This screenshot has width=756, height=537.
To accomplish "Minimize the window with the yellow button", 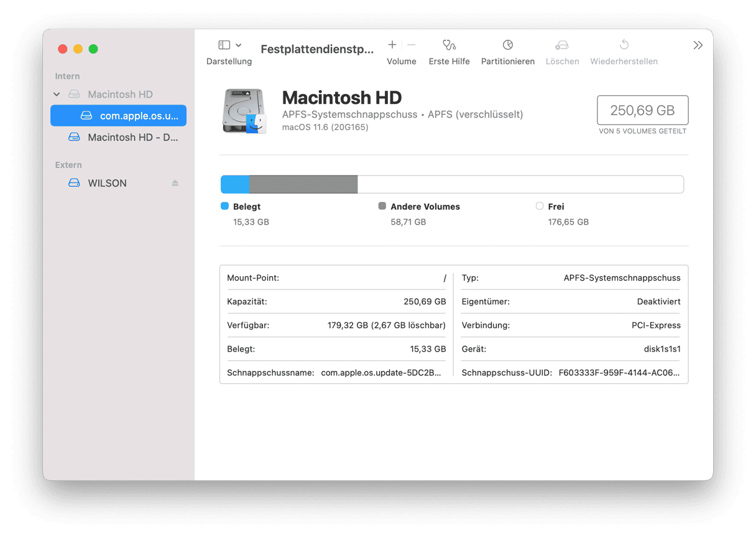I will click(x=78, y=49).
